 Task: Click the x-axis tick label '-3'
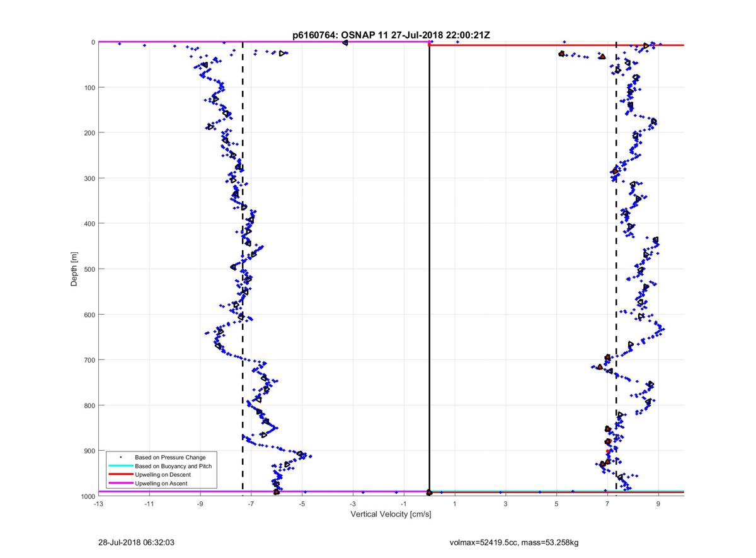(353, 504)
